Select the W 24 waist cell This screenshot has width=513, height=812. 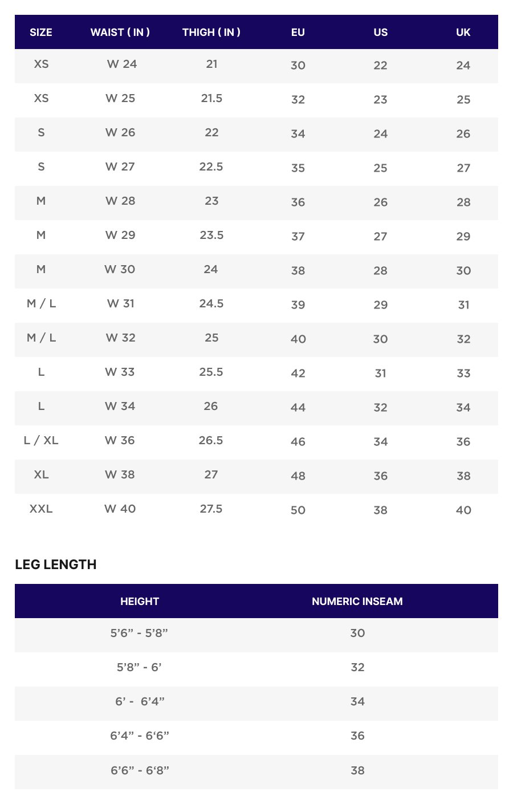(122, 64)
